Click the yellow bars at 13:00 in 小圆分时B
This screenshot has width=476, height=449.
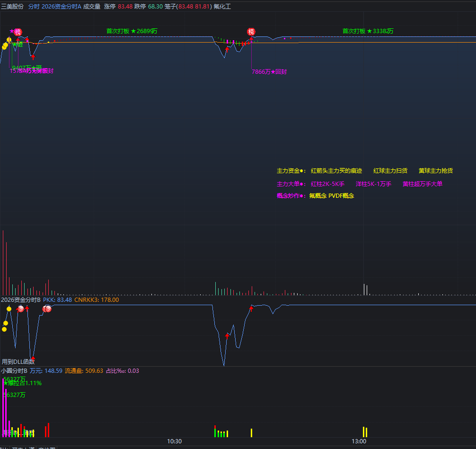click(x=365, y=432)
